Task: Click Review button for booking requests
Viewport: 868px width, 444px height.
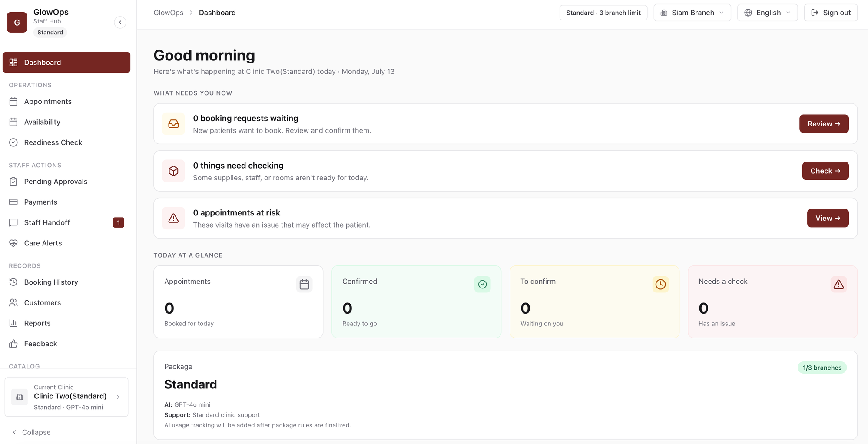Action: pos(824,124)
